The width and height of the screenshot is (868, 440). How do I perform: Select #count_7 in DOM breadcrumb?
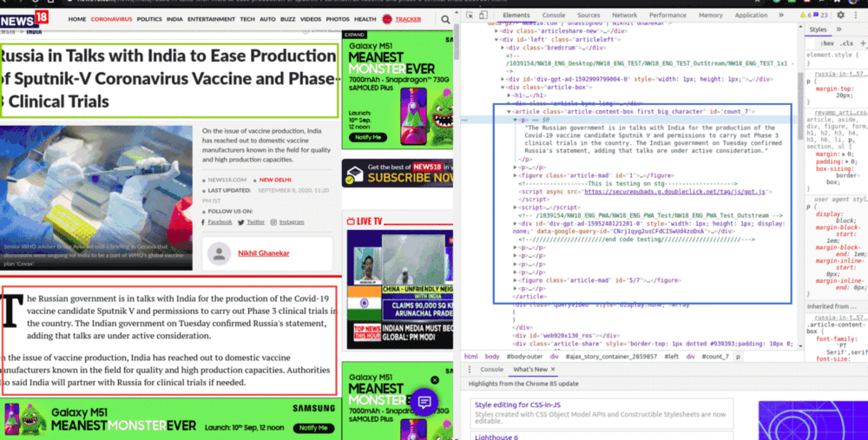click(714, 357)
